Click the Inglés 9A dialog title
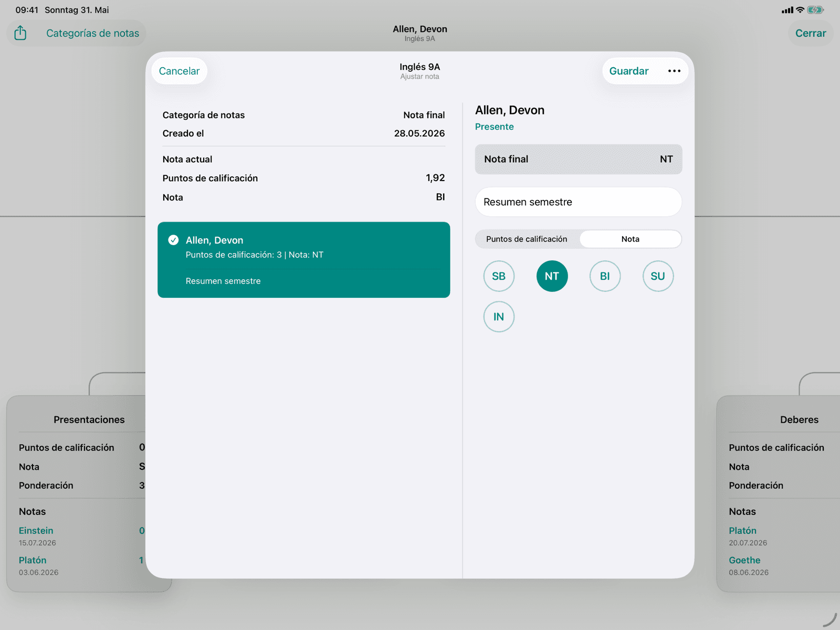This screenshot has width=840, height=630. (x=420, y=67)
